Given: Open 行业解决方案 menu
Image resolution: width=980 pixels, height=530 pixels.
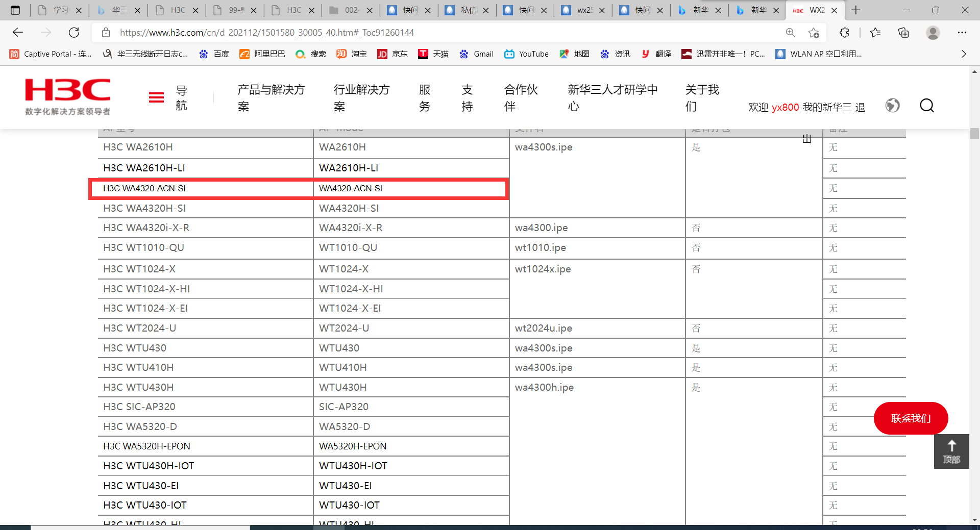Looking at the screenshot, I should pos(361,97).
